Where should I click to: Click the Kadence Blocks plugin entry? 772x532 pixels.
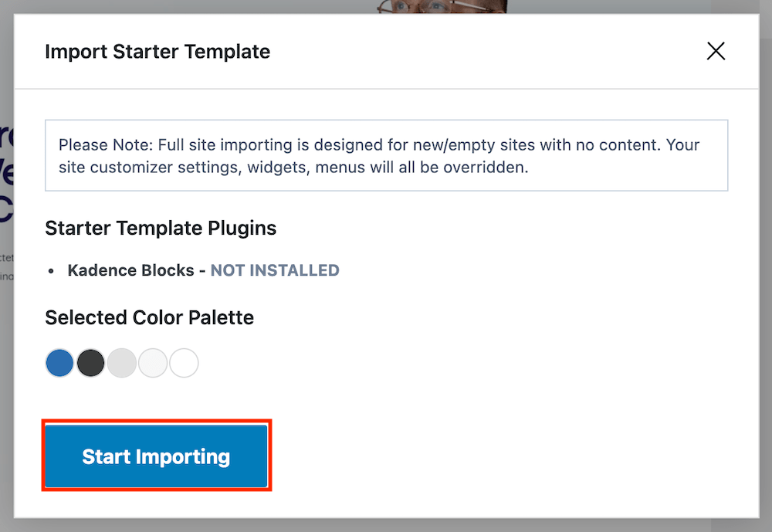pos(130,270)
